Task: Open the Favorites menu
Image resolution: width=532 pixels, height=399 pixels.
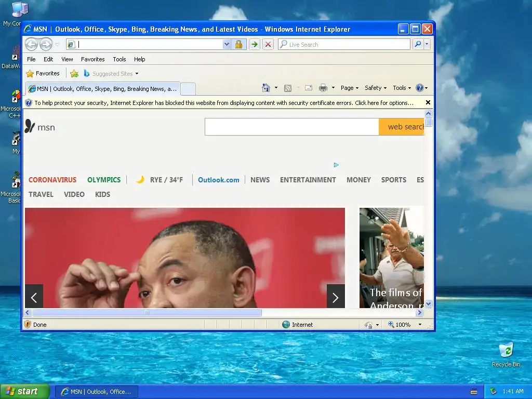Action: pyautogui.click(x=92, y=59)
